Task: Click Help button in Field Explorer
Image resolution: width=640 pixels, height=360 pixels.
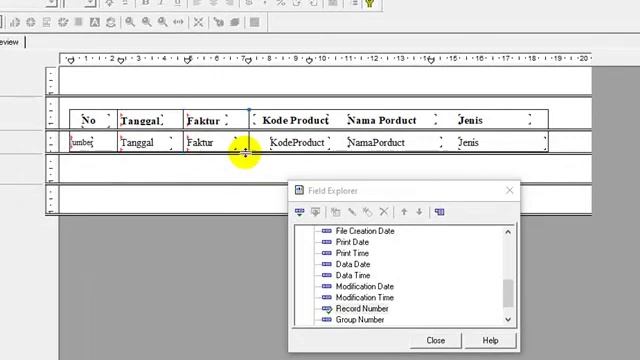Action: [490, 340]
